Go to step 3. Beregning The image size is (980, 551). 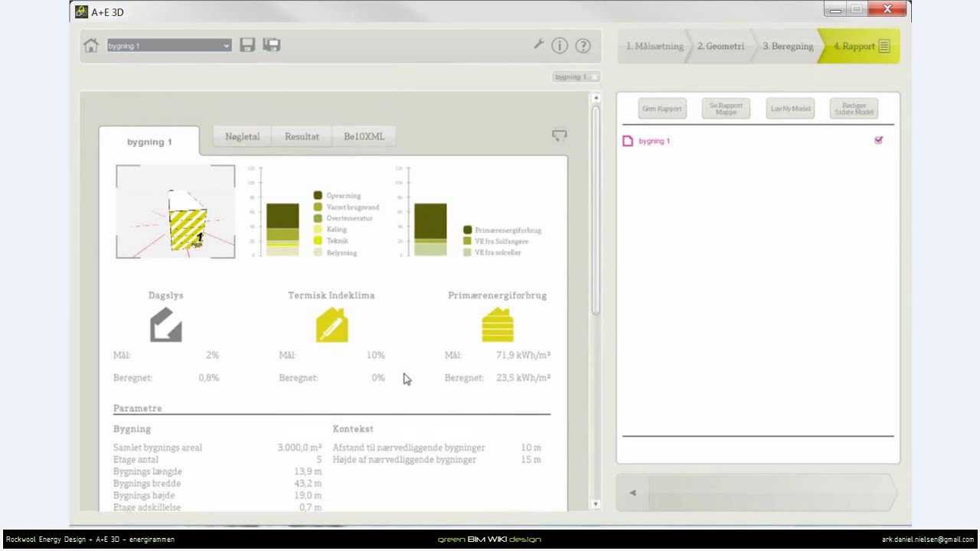(x=788, y=46)
